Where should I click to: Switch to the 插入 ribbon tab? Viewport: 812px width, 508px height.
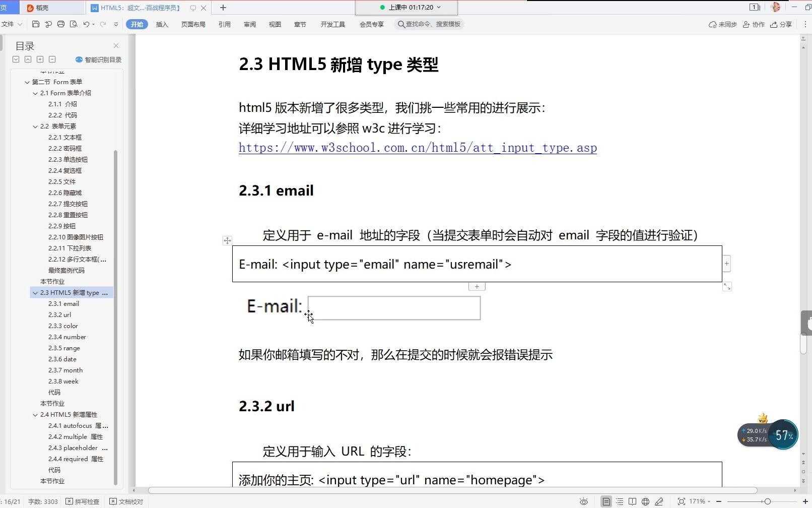(162, 24)
